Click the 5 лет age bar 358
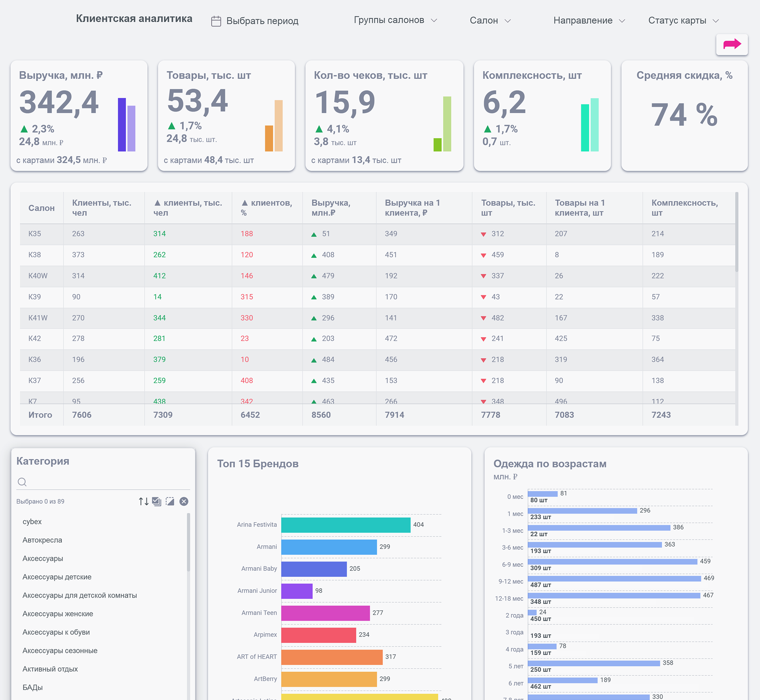 point(594,663)
